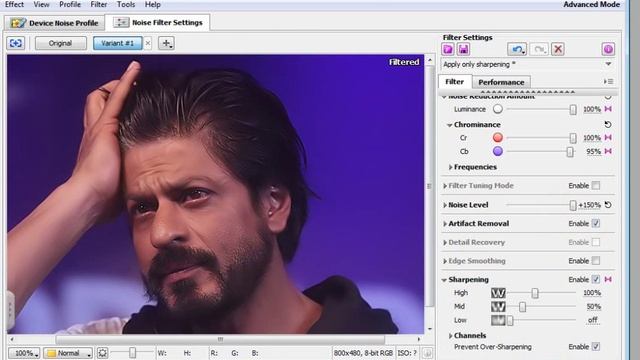This screenshot has width=640, height=360.
Task: Click the Low frequency sharpening icon
Action: tap(498, 320)
